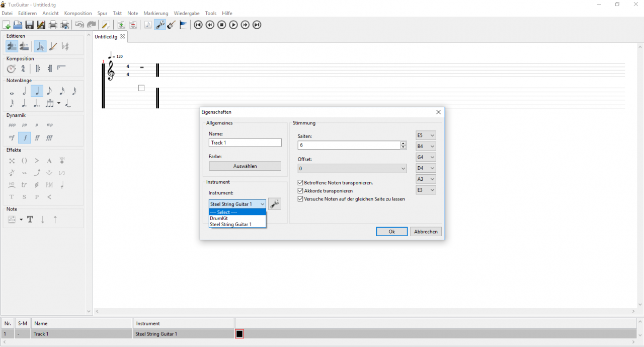The width and height of the screenshot is (644, 347).
Task: Open the tuplet options arrow dropdown
Action: pos(59,103)
